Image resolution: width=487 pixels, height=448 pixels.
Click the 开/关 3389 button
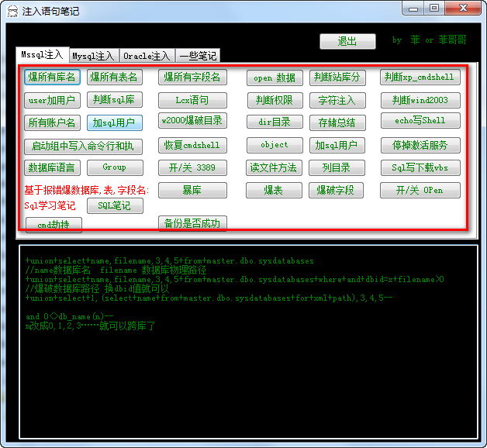[x=192, y=168]
